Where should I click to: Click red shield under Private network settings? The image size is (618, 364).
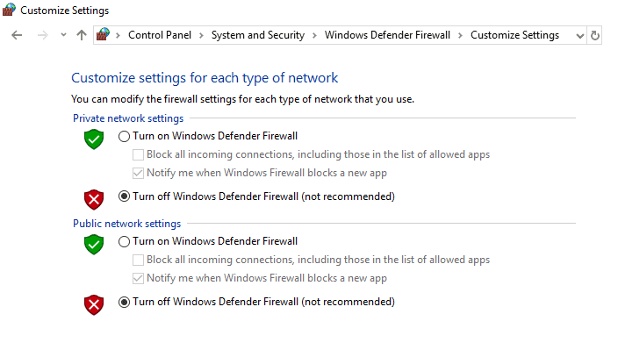(94, 198)
